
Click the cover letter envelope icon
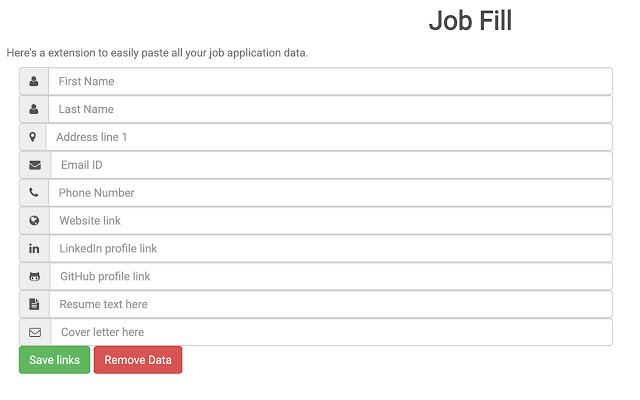pyautogui.click(x=35, y=332)
